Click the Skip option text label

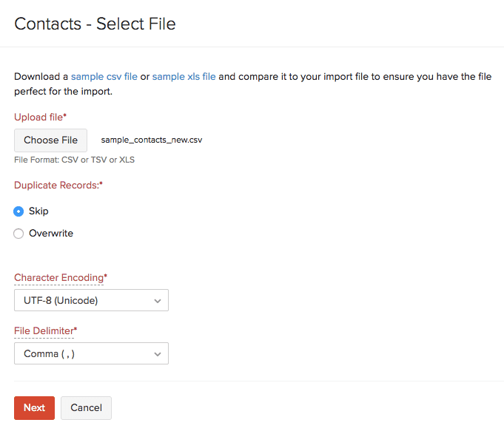coord(38,211)
